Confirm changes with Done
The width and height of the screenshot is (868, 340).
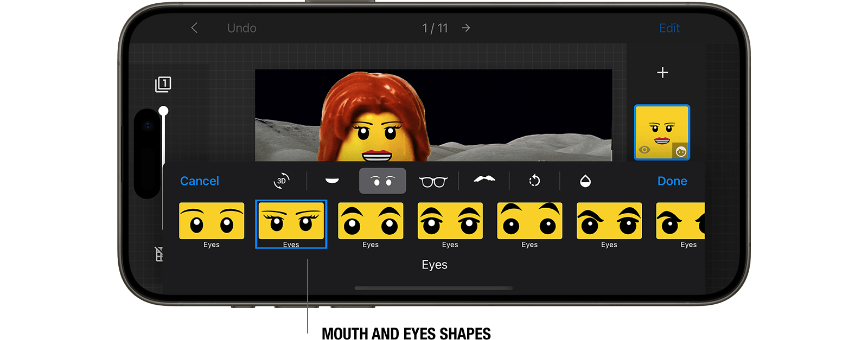click(x=672, y=181)
